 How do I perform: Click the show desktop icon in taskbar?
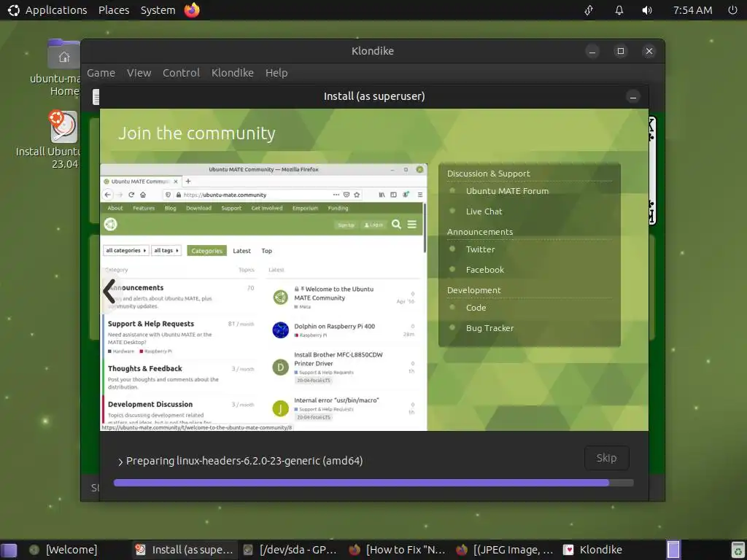point(9,550)
